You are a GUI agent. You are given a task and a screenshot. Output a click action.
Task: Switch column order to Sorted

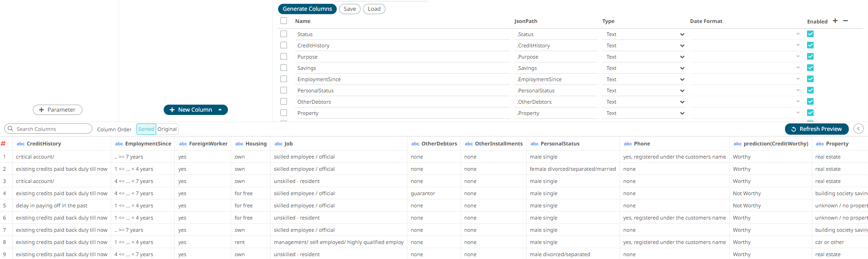(146, 129)
